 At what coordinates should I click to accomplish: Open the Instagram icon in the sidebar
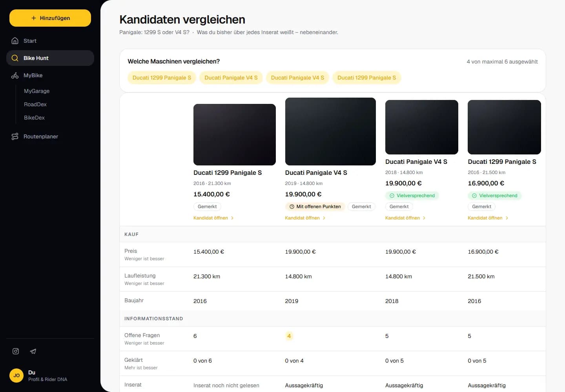coord(16,351)
